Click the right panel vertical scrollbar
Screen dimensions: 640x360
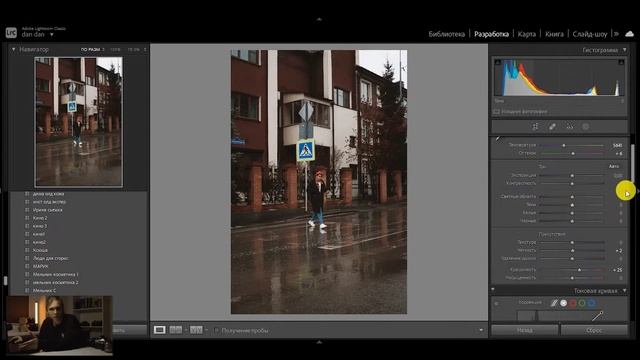click(x=633, y=163)
